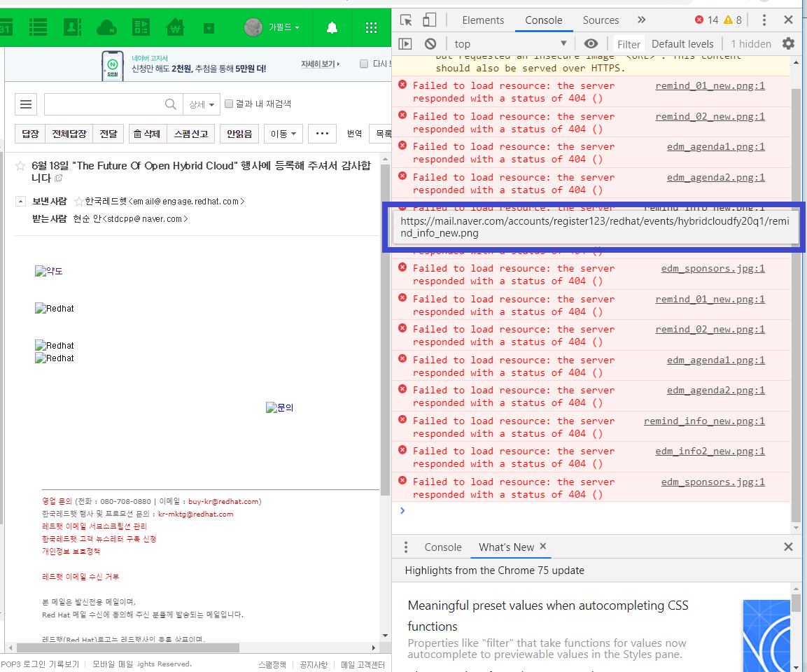
Task: Click the magnifier search icon
Action: click(171, 104)
